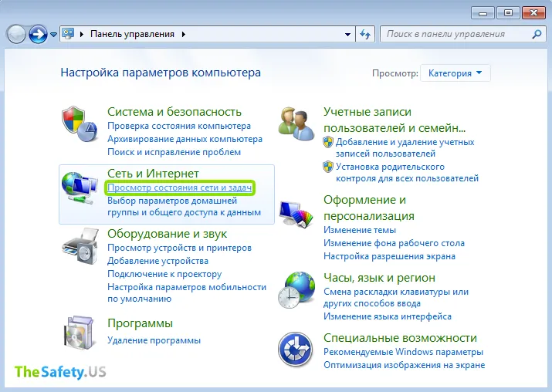Click Смена раскладки клавиатуры link
This screenshot has width=552, height=392.
coord(396,297)
